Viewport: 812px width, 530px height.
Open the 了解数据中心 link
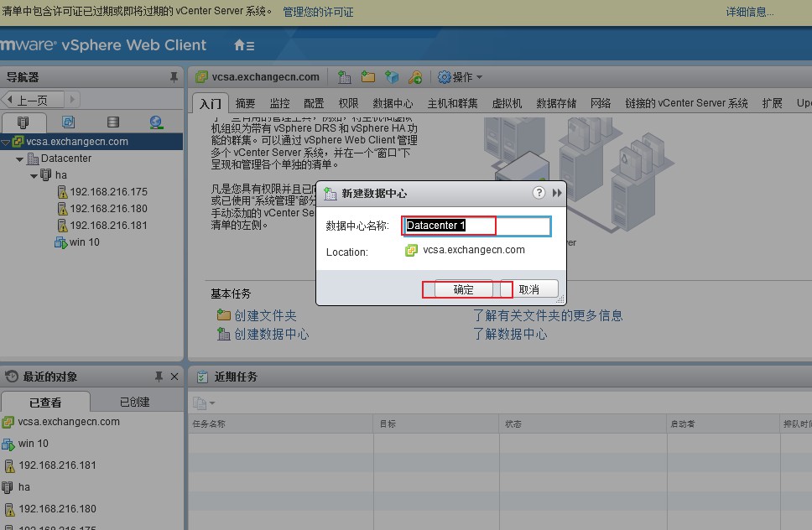(510, 334)
